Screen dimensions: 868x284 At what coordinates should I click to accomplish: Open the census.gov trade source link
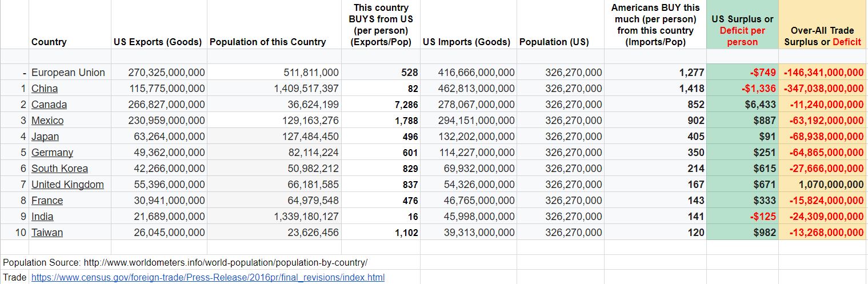coord(208,277)
